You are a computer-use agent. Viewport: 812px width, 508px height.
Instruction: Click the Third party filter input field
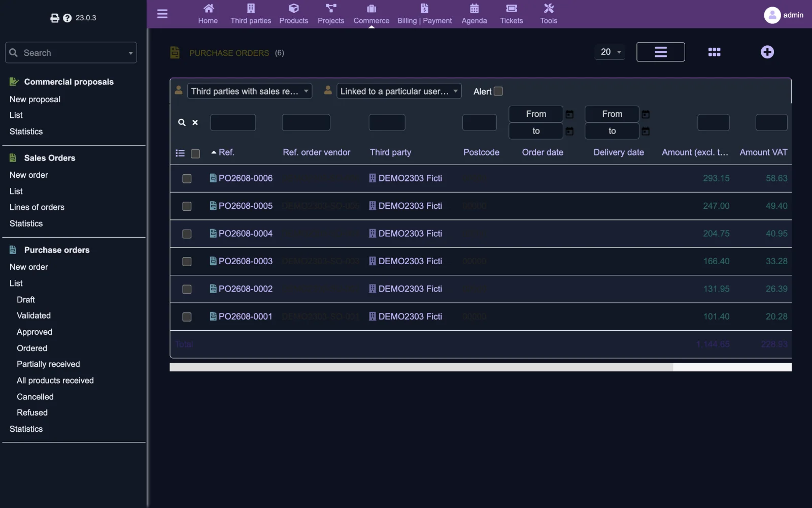point(387,122)
